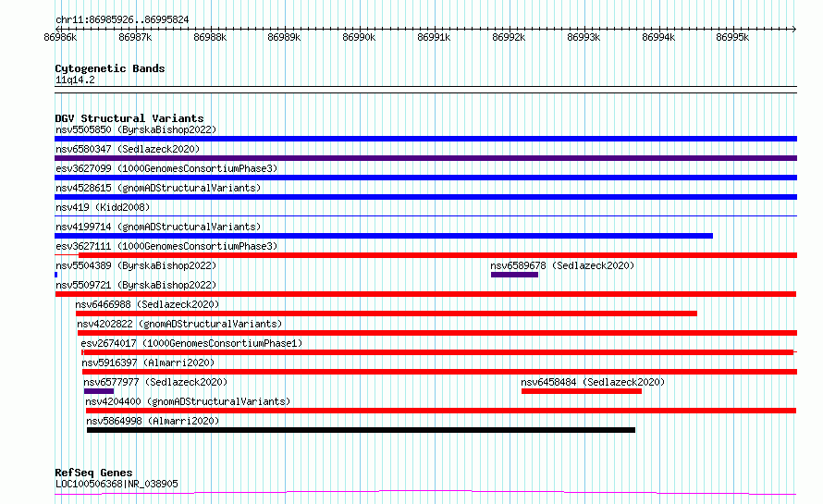The height and width of the screenshot is (504, 823).
Task: Open esv3627099 (1000GenomesConsortiumPhase3) variant label
Action: coord(166,168)
